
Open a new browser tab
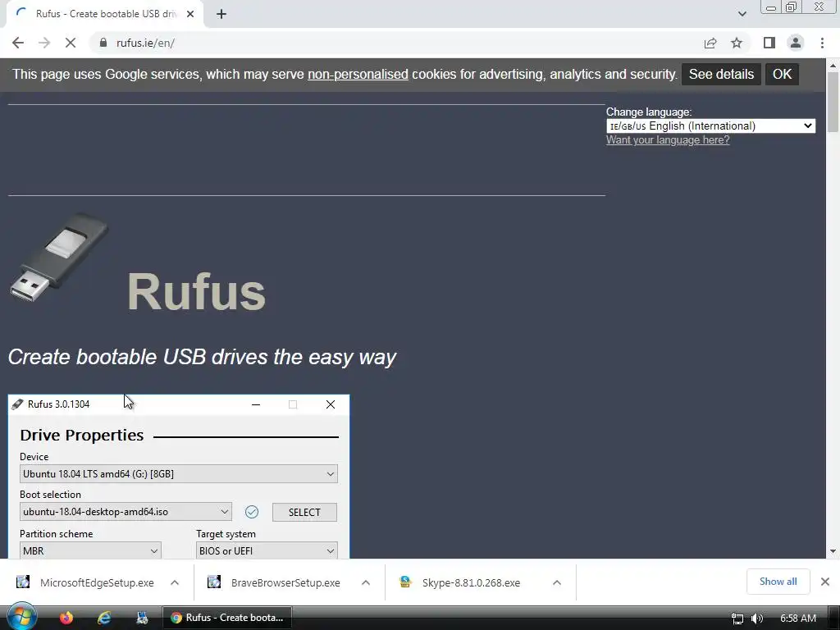(x=221, y=14)
